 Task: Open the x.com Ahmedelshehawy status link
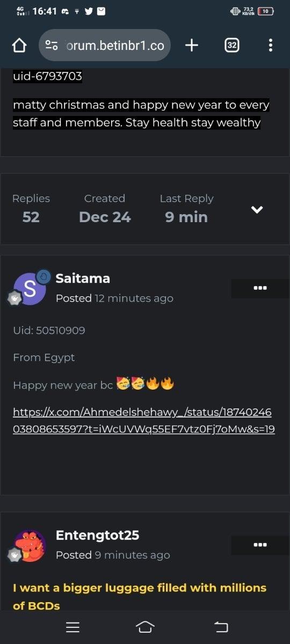point(144,421)
